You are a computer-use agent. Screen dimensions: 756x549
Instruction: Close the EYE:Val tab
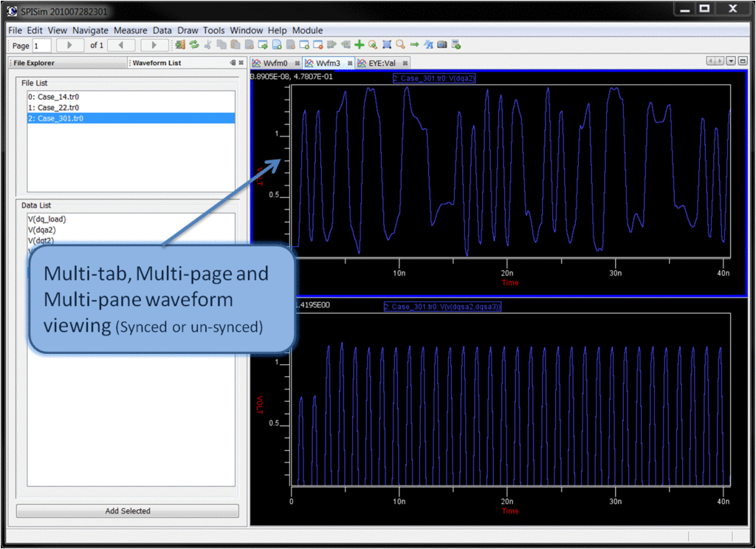coord(404,64)
